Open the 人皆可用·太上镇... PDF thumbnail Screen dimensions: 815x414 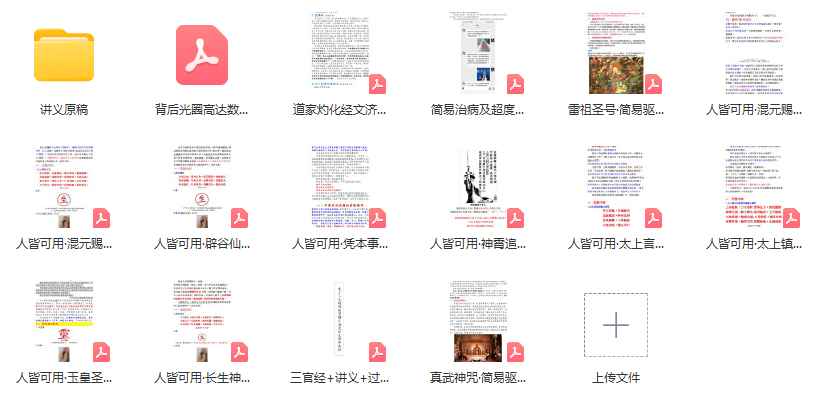(754, 187)
